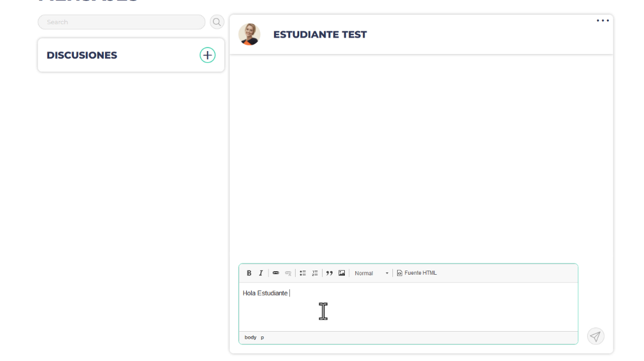
Task: Open Estudiante Test profile avatar
Action: click(x=249, y=34)
